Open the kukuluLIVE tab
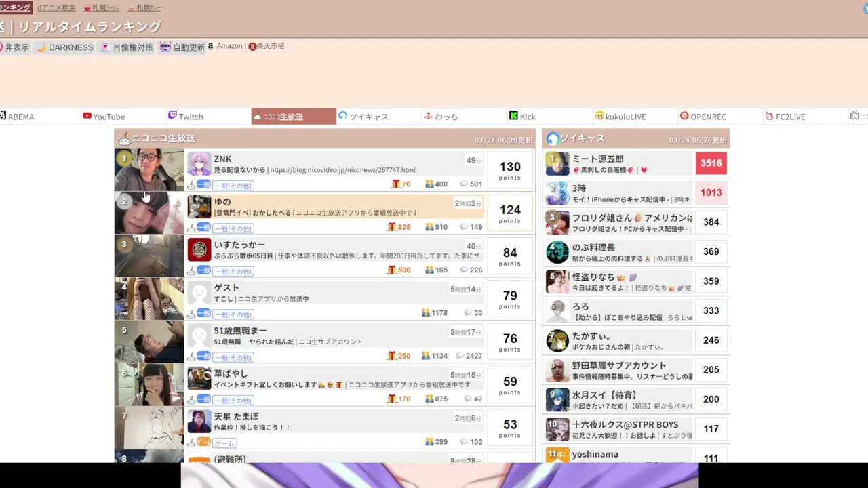 click(x=620, y=117)
